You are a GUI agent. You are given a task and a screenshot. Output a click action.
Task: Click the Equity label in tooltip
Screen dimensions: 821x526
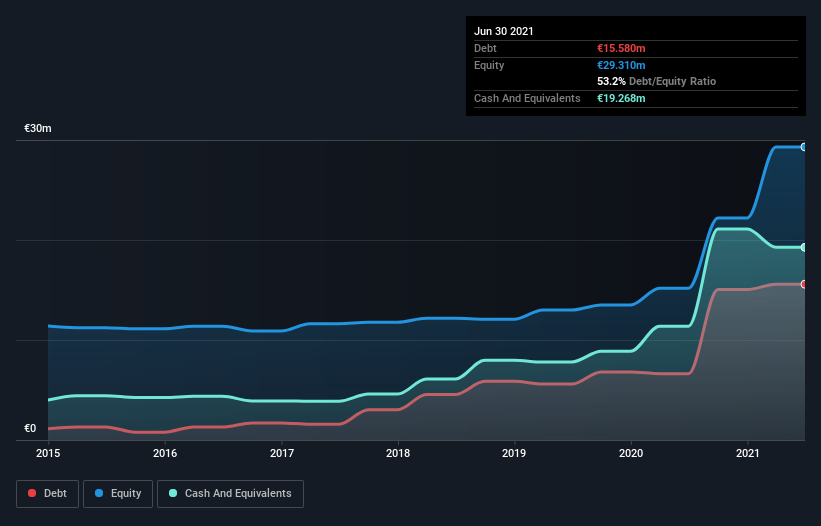point(489,65)
